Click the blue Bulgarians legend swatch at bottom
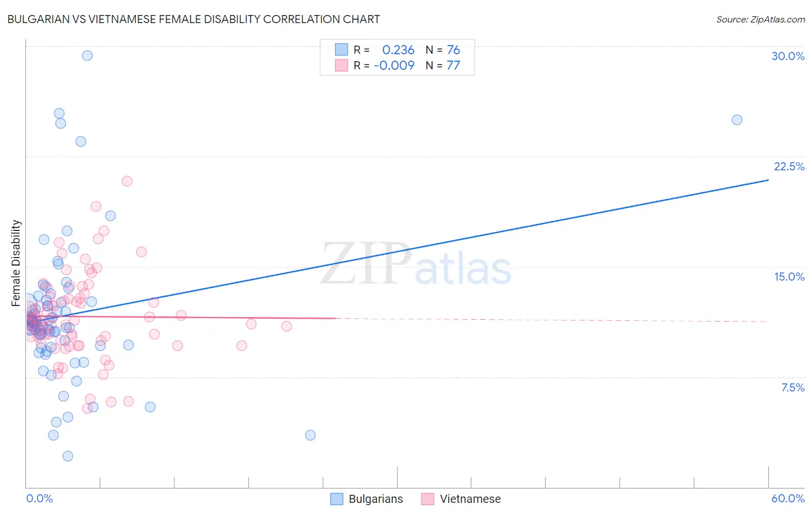Viewport: 812px width, 515px height. point(337,499)
